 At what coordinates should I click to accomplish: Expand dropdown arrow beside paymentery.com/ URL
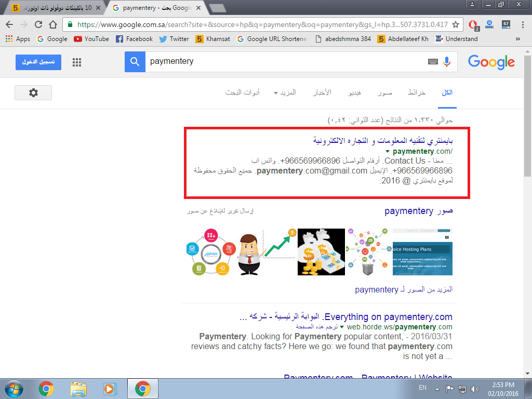388,151
